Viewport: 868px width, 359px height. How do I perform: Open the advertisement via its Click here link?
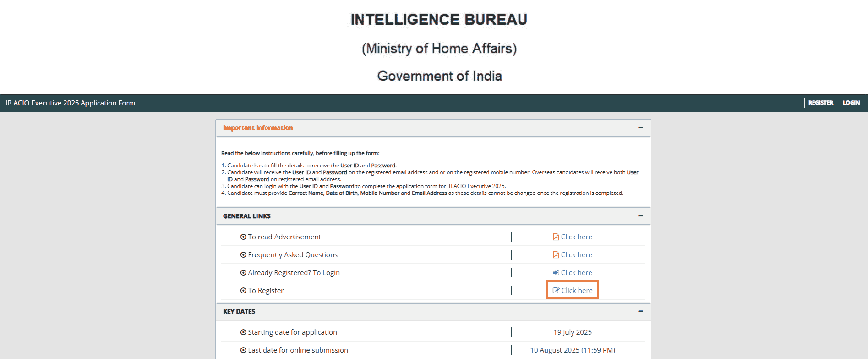pyautogui.click(x=576, y=237)
